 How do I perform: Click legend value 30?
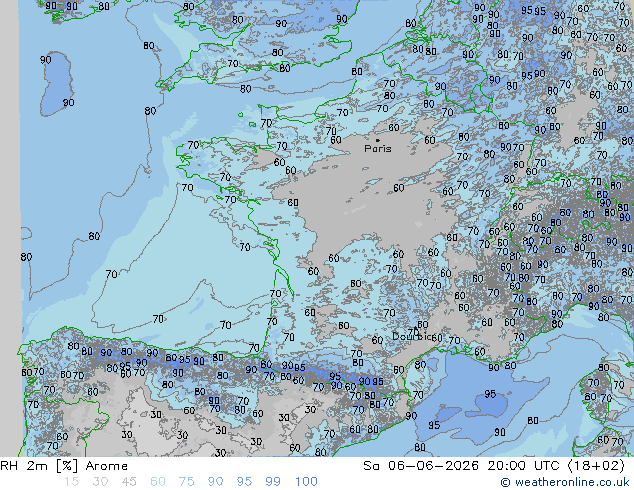(100, 482)
